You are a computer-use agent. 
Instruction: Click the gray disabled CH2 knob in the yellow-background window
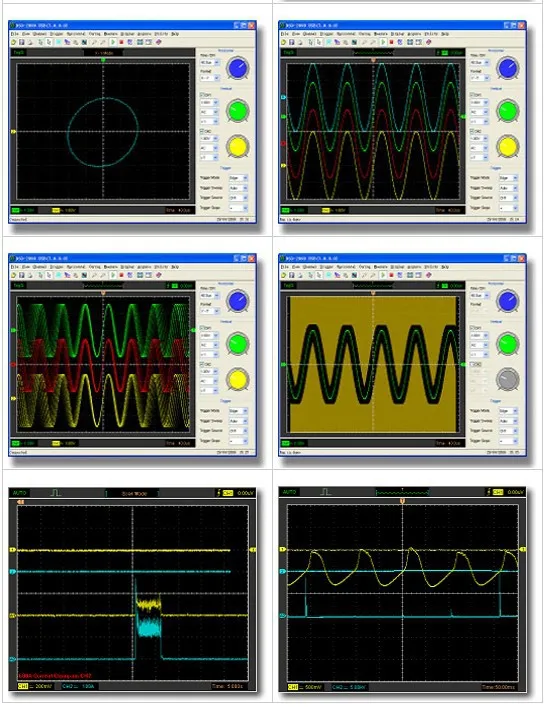click(508, 380)
